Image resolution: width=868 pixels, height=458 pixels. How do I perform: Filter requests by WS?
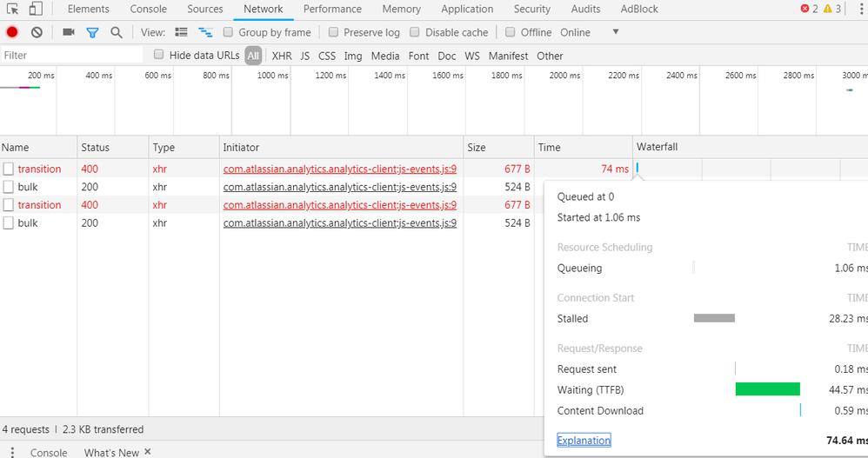pos(472,56)
